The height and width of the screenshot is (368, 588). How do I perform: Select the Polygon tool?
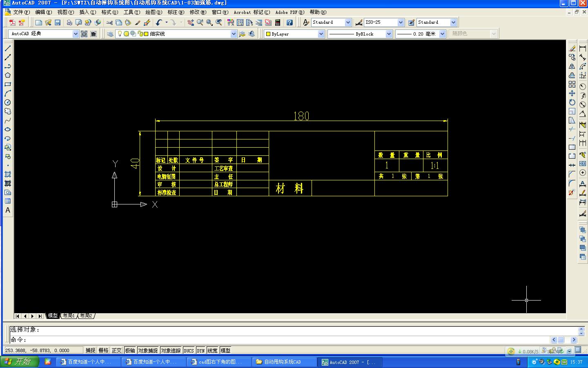point(8,75)
